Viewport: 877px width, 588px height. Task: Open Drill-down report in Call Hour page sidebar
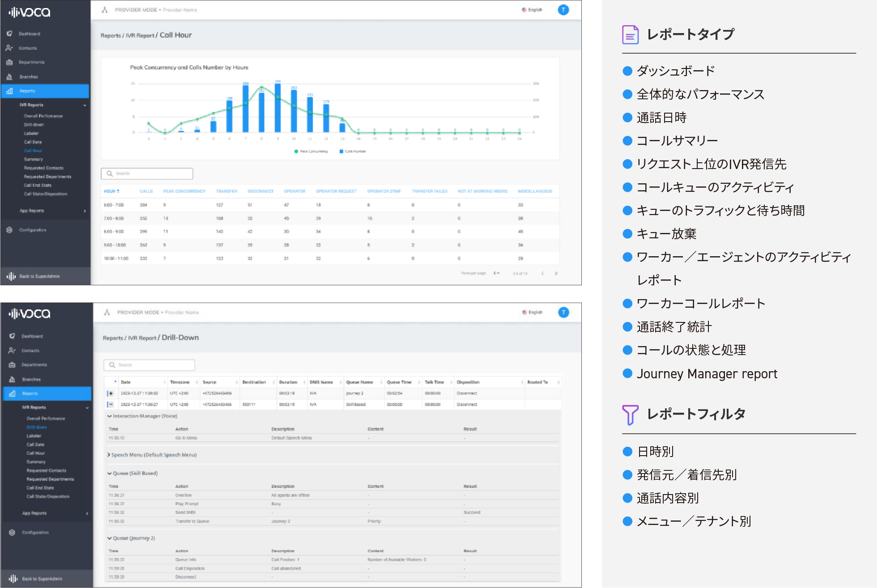click(x=34, y=125)
